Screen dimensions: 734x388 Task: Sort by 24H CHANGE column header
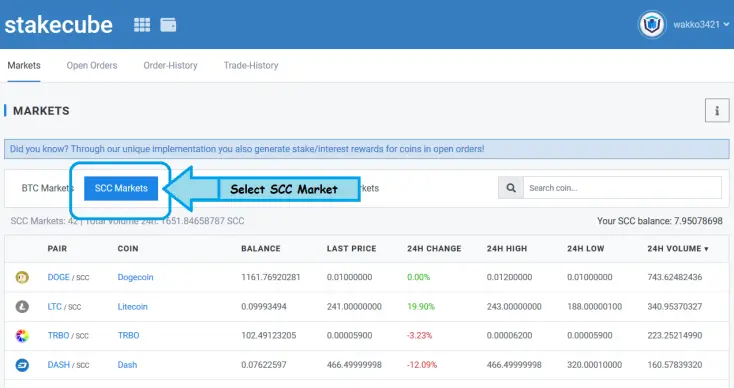434,249
